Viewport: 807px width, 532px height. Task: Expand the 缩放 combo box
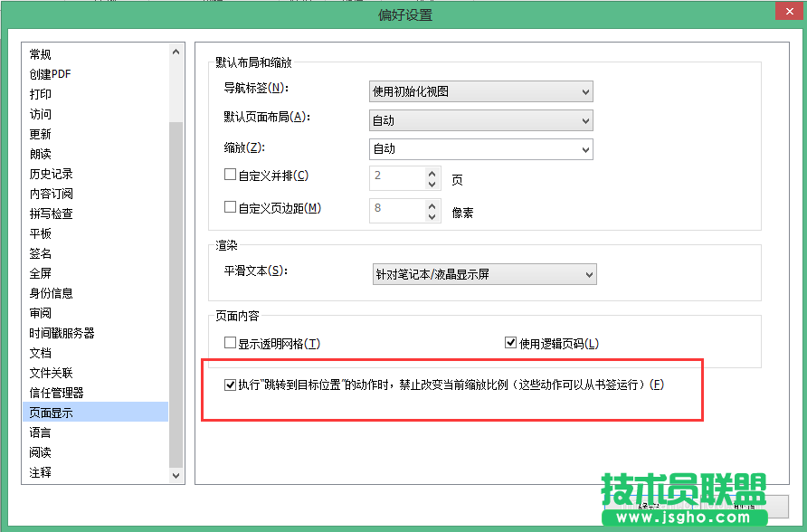click(x=480, y=149)
